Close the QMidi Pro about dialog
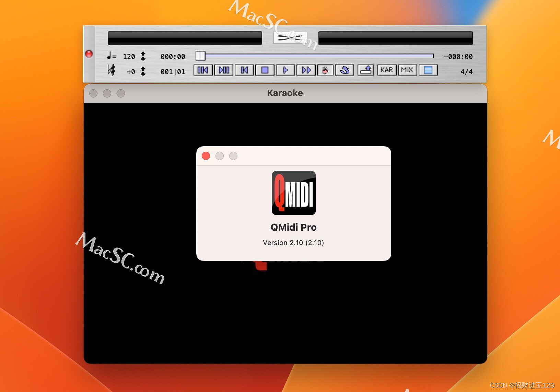The image size is (560, 392). [x=206, y=156]
